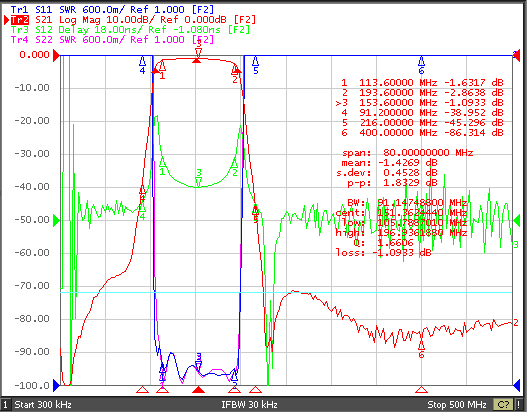The width and height of the screenshot is (528, 412).
Task: Click the C? calibration status indicator
Action: 503,405
